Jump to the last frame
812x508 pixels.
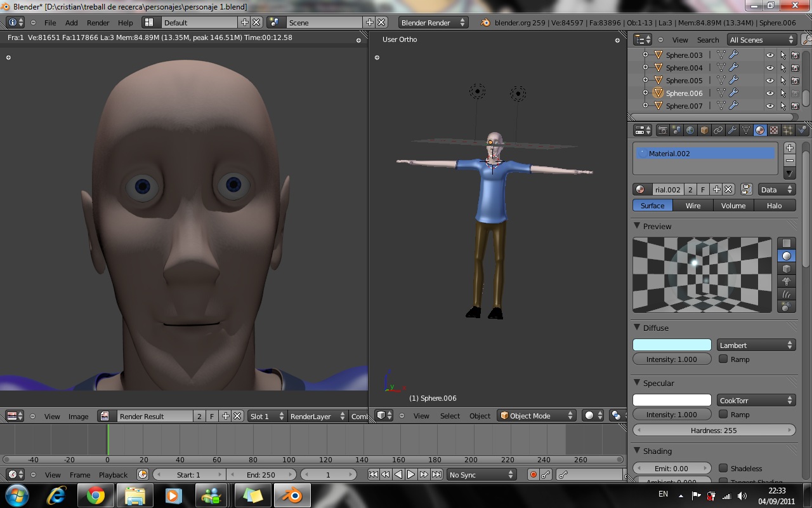point(436,474)
